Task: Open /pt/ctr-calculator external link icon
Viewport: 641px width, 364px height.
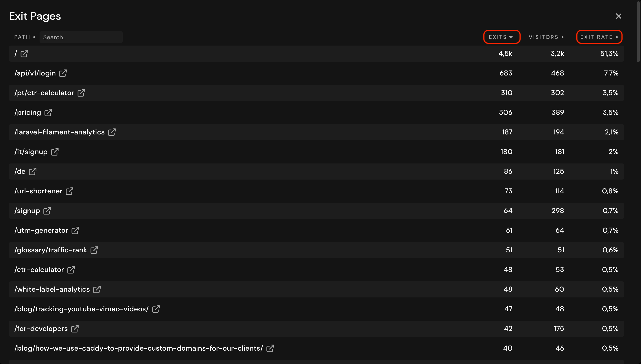Action: tap(81, 93)
